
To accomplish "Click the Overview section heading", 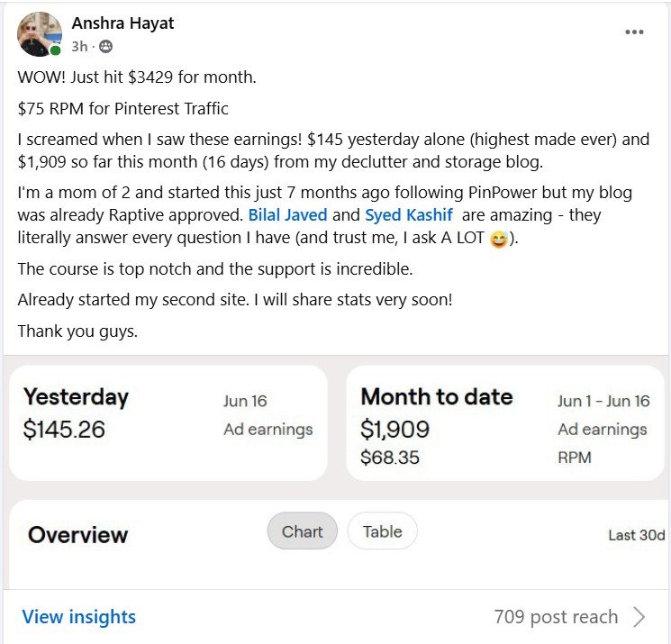I will [x=78, y=535].
